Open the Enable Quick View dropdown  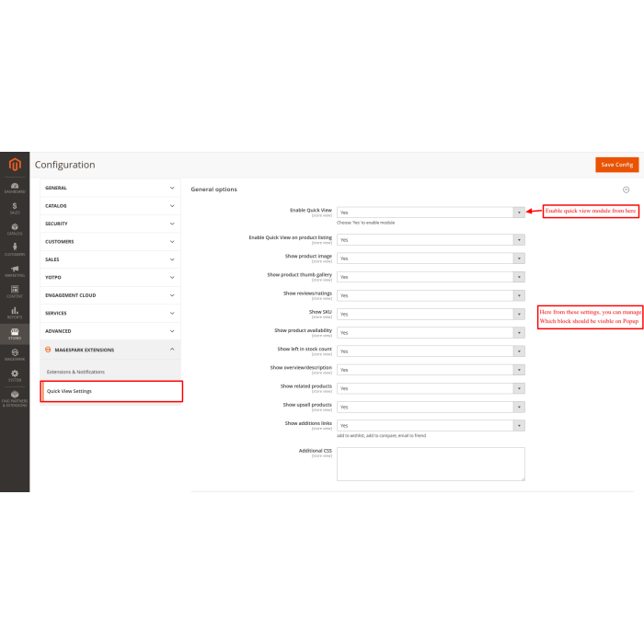tap(431, 213)
